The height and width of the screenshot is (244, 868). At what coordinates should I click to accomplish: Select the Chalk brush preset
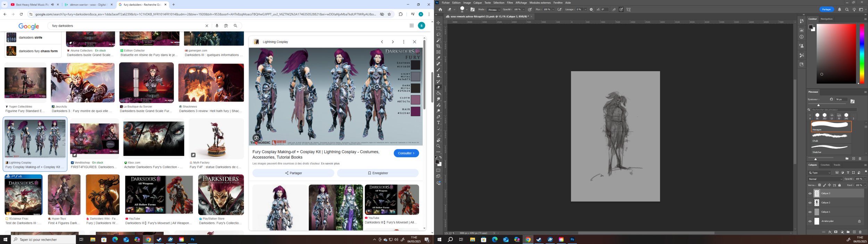(x=831, y=138)
